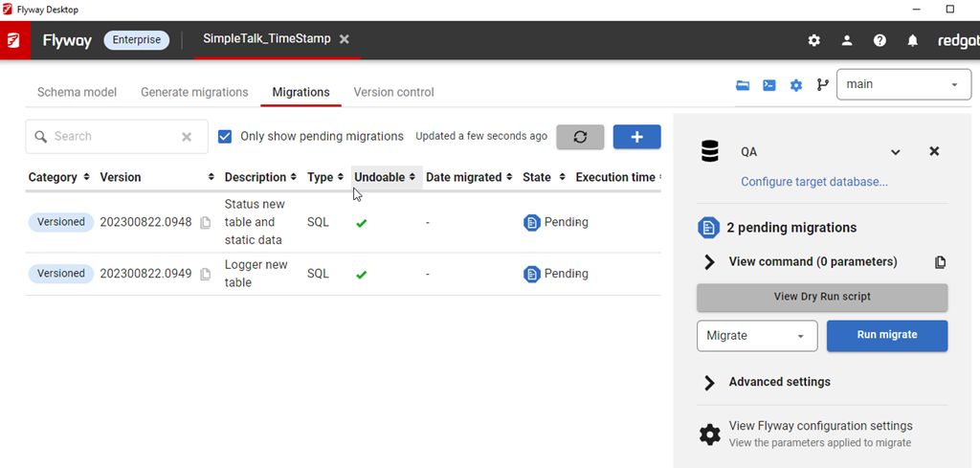Click the refresh migrations button
This screenshot has height=468, width=980.
(x=580, y=137)
